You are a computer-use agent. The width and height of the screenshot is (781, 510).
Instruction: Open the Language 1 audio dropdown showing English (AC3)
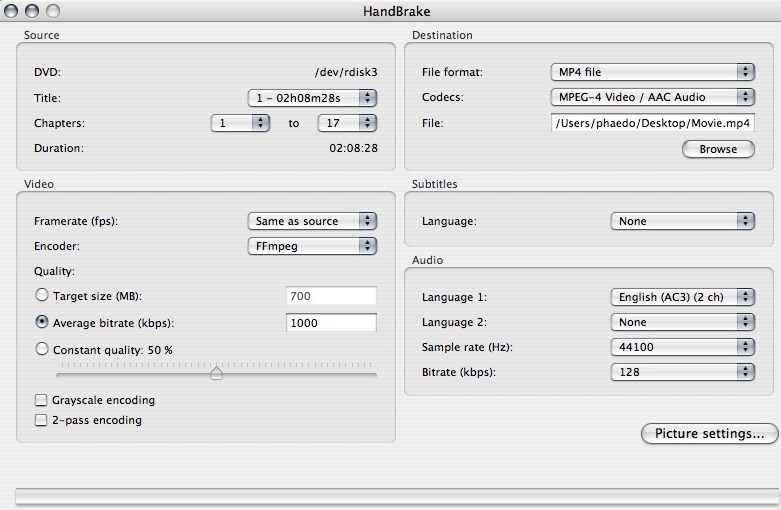click(x=683, y=297)
